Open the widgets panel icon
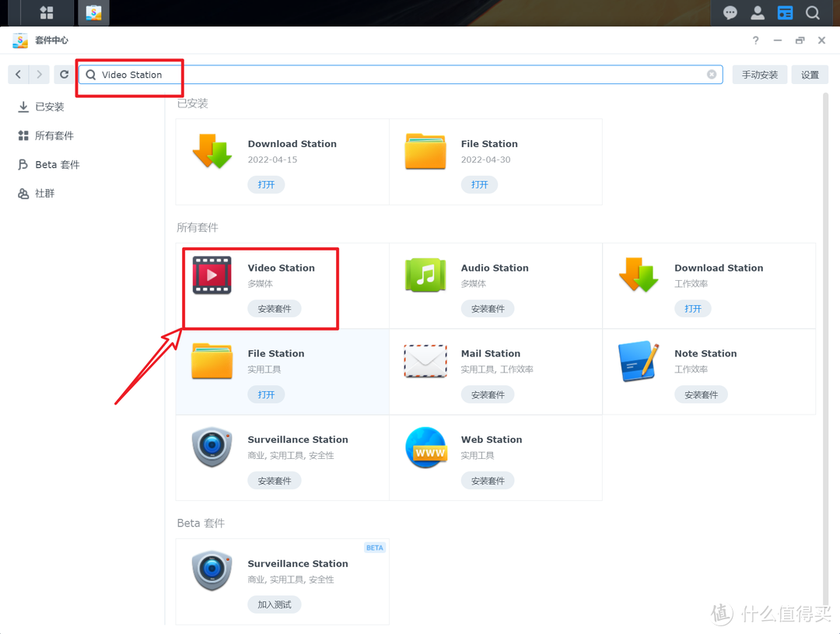 point(785,12)
